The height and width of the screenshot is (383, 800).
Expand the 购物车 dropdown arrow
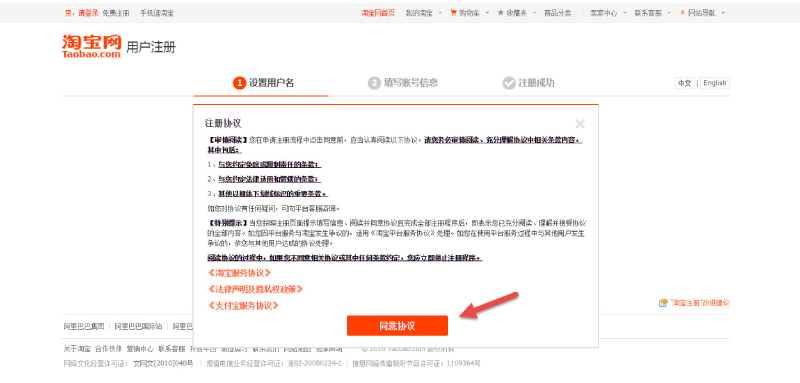click(x=487, y=13)
